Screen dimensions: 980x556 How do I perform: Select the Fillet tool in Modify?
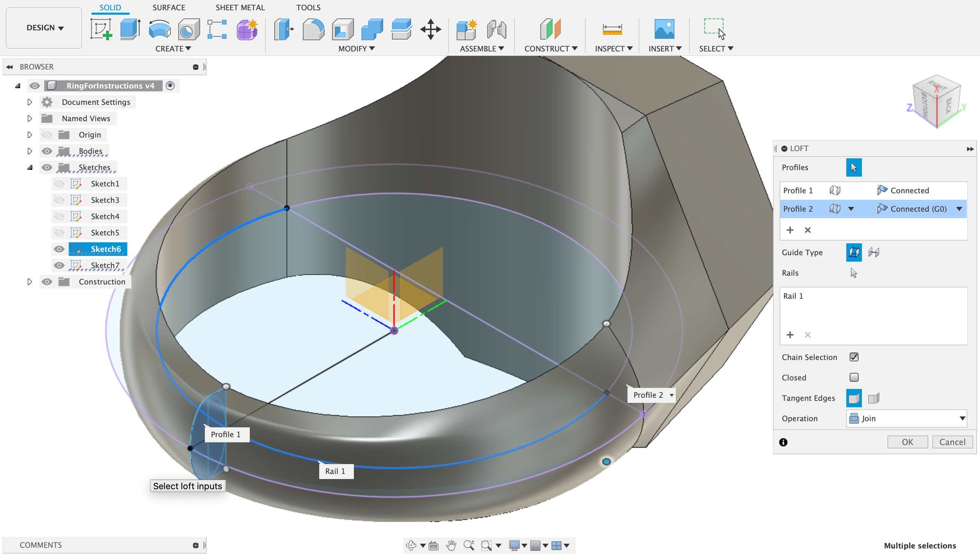click(x=313, y=29)
